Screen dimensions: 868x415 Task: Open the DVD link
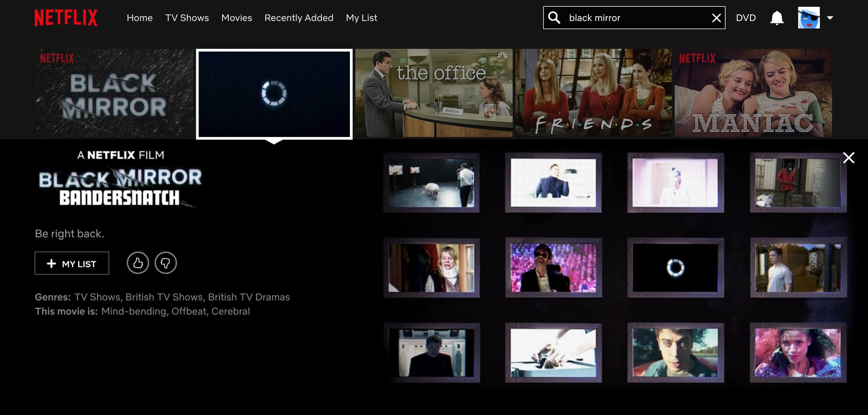[x=746, y=18]
